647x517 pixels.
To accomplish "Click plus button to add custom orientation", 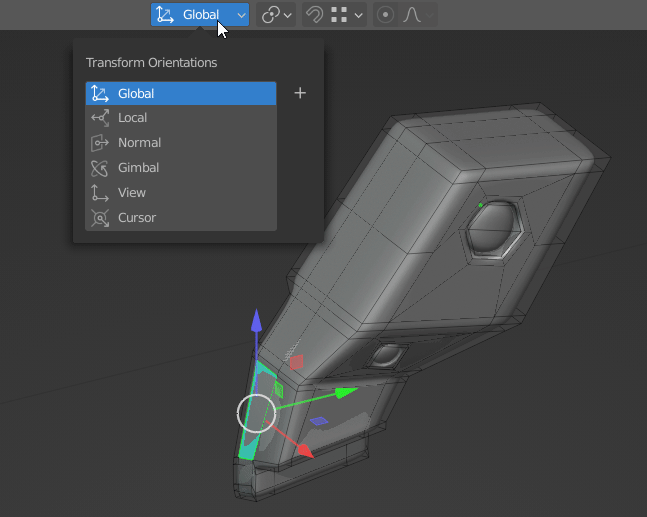I will point(300,94).
